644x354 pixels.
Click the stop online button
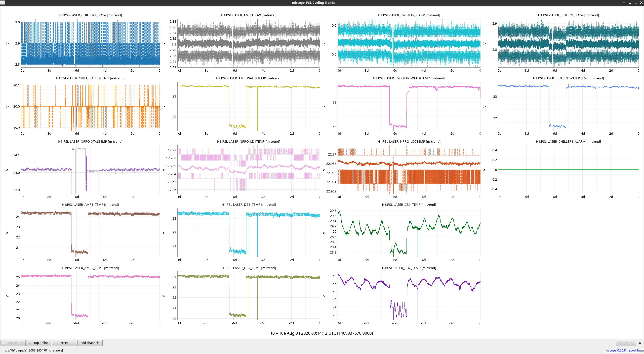tap(39, 343)
